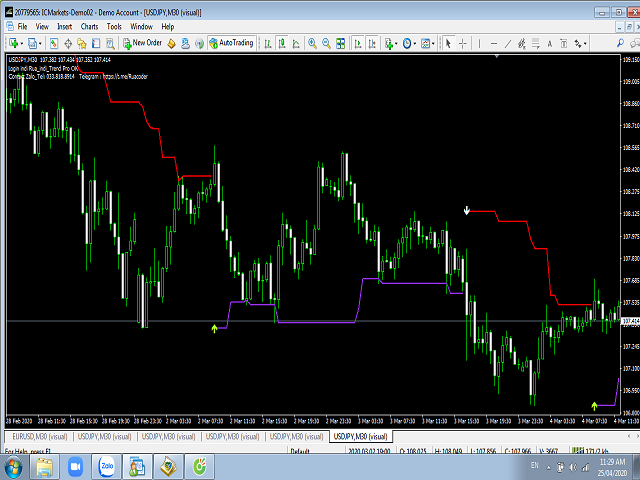Open the chat bubbles icon in toolbar
Image resolution: width=640 pixels, height=480 pixels.
635,42
